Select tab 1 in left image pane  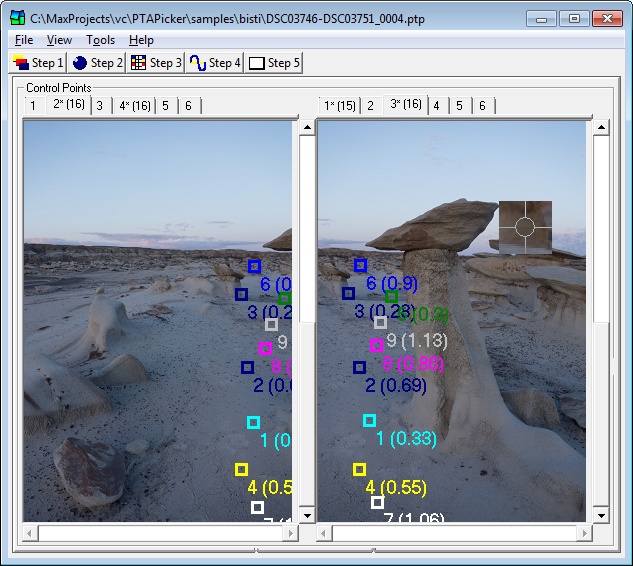click(x=33, y=106)
